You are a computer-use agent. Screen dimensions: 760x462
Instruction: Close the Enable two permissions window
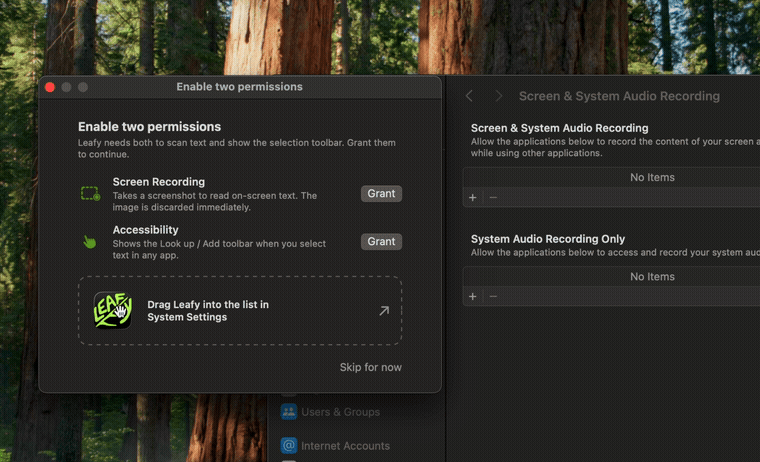[x=50, y=87]
